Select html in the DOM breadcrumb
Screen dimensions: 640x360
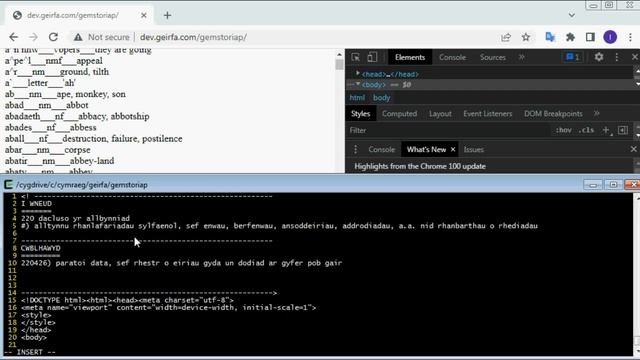357,98
